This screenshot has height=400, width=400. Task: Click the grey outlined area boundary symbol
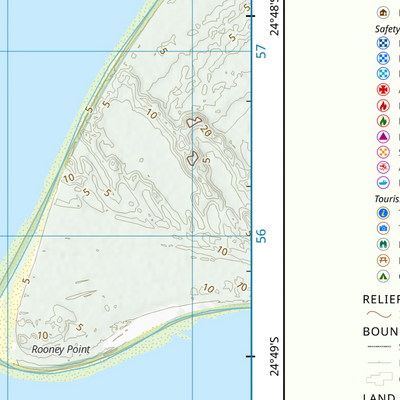point(379,378)
